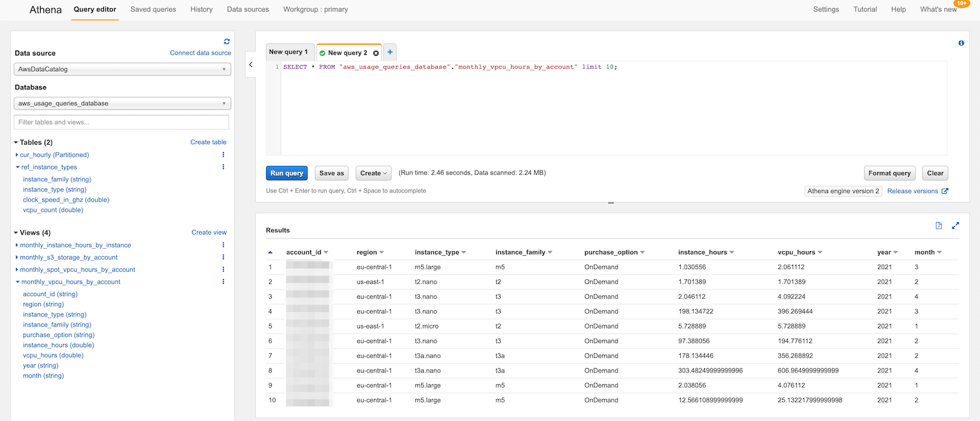Clear the query editor
Image resolution: width=980 pixels, height=421 pixels.
tap(935, 173)
